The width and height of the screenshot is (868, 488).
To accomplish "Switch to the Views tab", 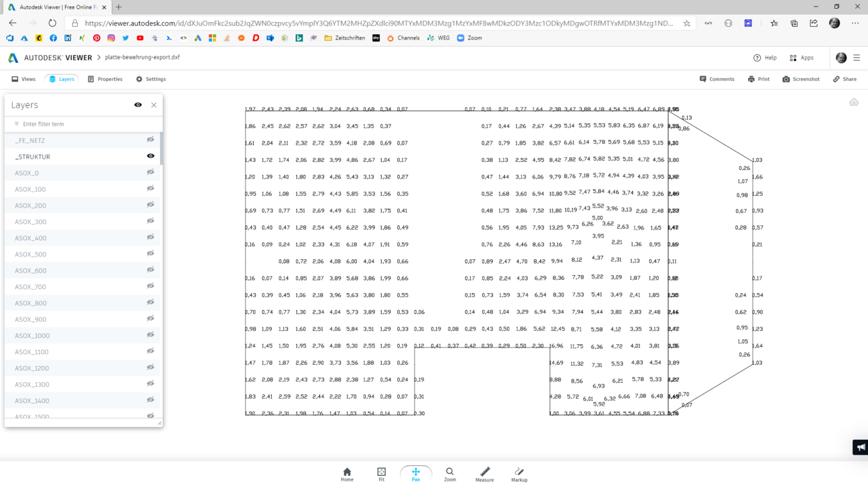I will point(23,79).
